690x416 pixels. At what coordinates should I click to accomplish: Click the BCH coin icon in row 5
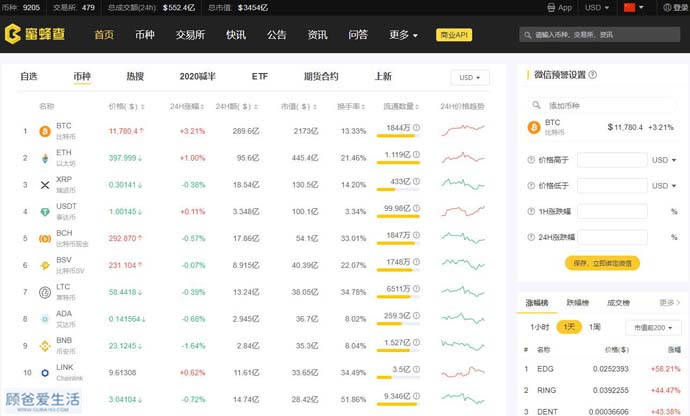[45, 239]
